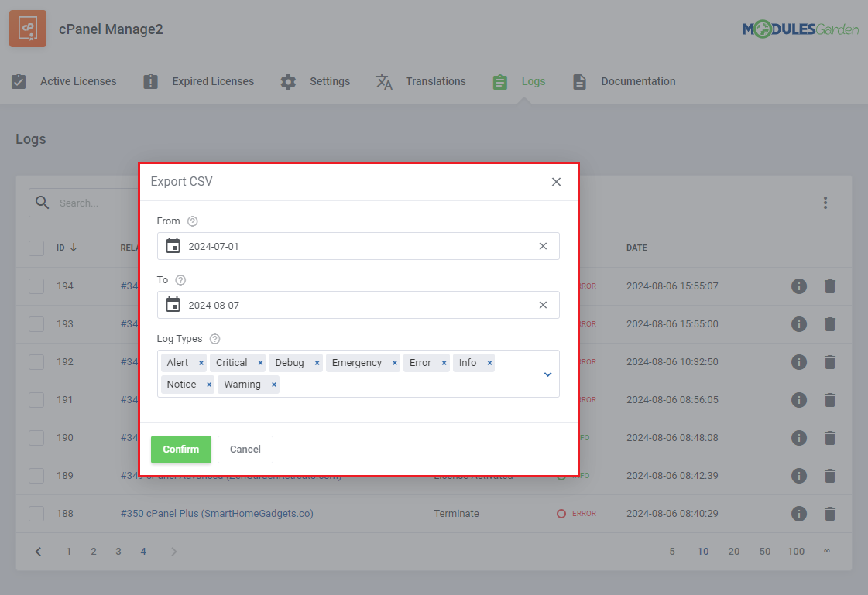Click the help icon next to From
This screenshot has height=595, width=868.
click(x=193, y=221)
